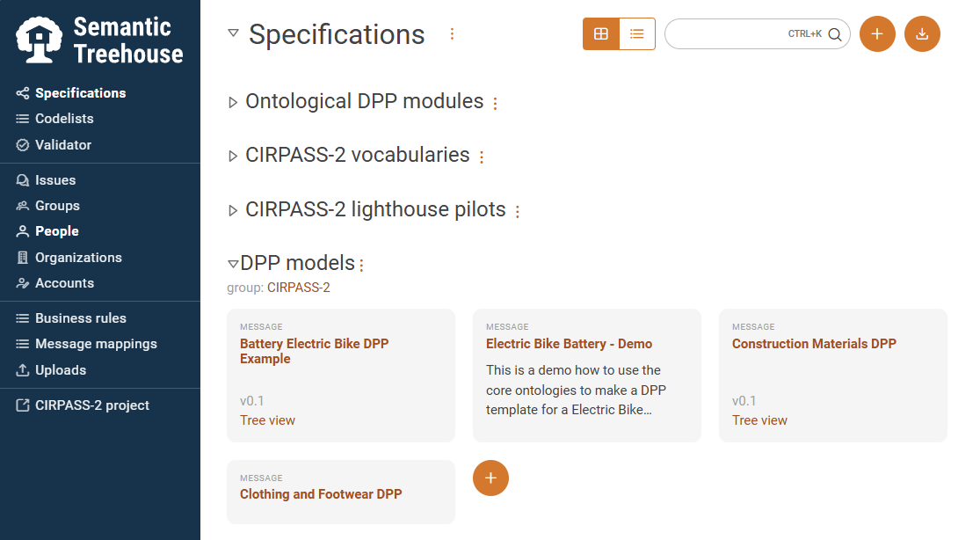Add a new message in DPP models
980x540 pixels.
490,478
